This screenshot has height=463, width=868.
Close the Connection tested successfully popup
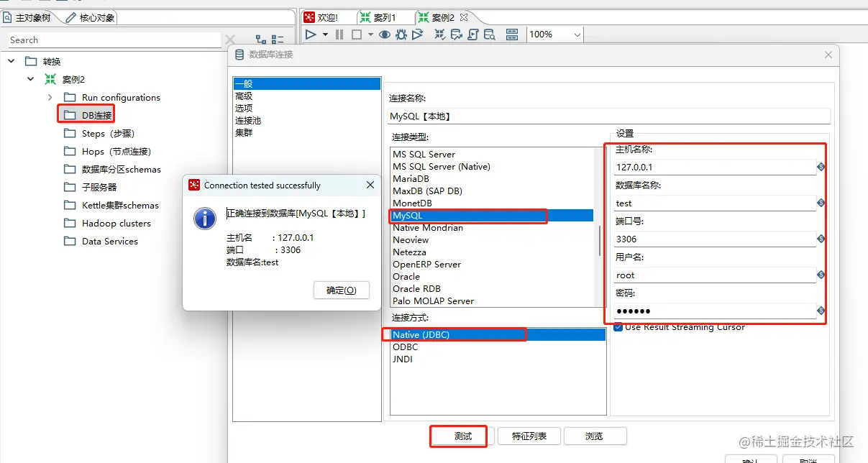[x=370, y=185]
